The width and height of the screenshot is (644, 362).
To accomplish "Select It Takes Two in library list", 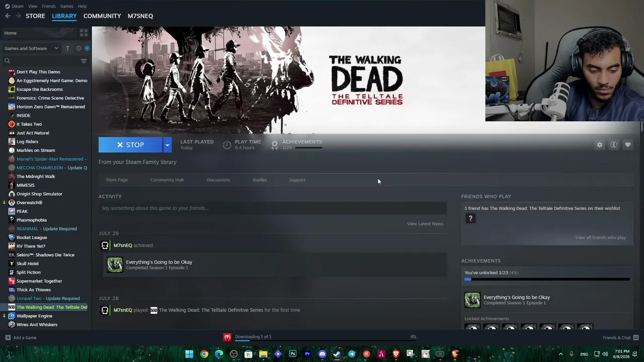I will coord(29,124).
